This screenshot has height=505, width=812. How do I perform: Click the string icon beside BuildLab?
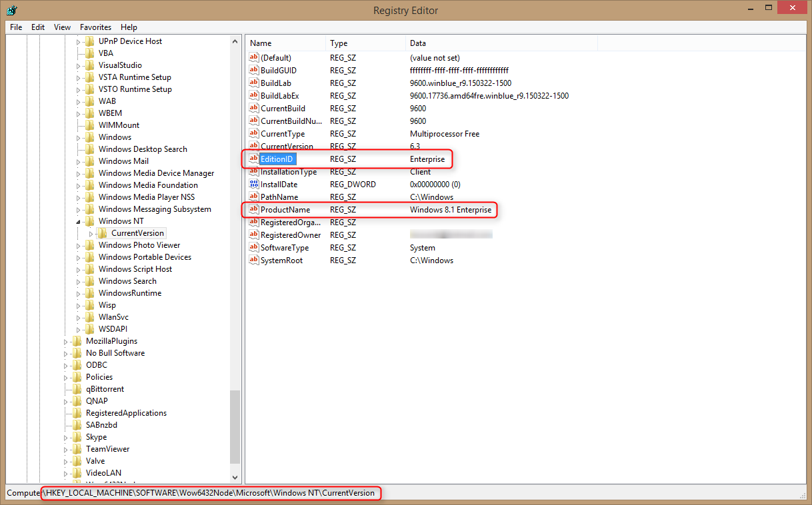click(x=253, y=83)
